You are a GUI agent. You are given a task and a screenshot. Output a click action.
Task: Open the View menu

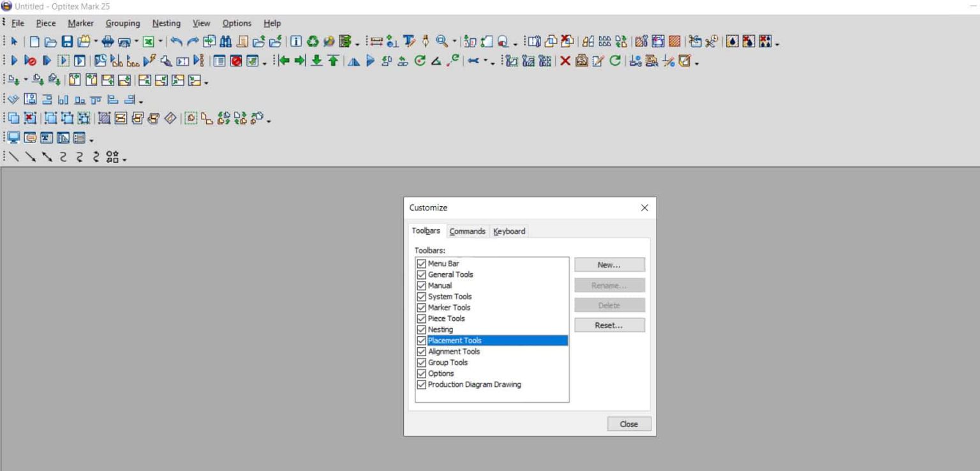[x=202, y=23]
